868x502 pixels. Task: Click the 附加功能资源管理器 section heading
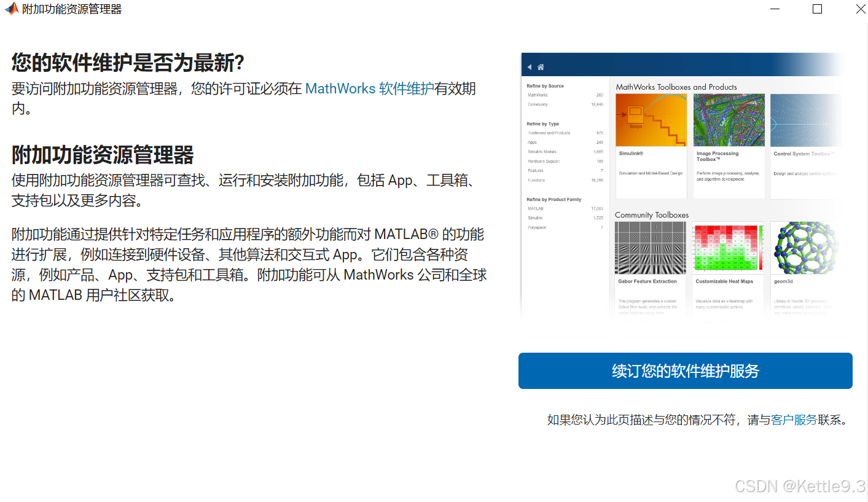(103, 154)
